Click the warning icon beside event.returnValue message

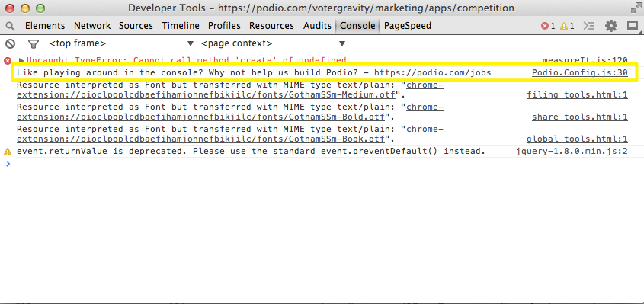pos(8,152)
